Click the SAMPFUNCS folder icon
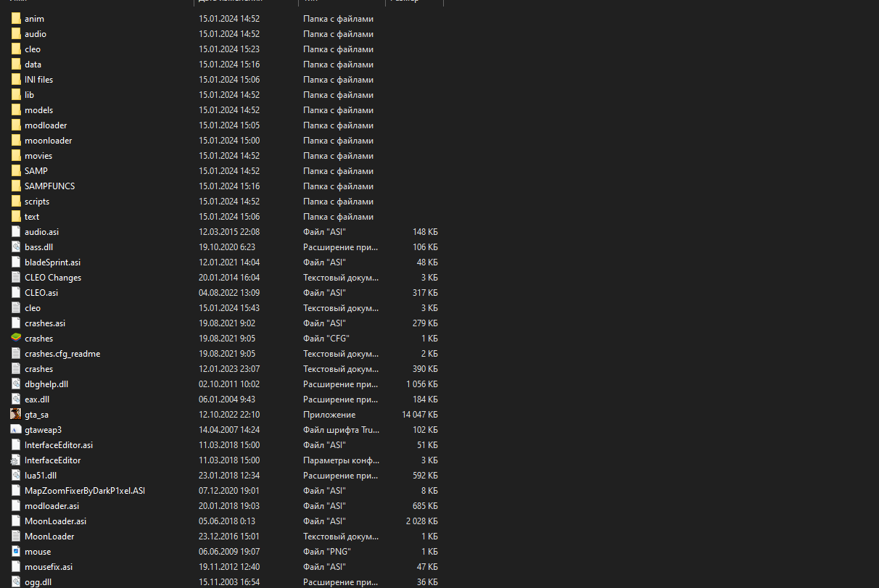The width and height of the screenshot is (879, 588). [x=16, y=186]
